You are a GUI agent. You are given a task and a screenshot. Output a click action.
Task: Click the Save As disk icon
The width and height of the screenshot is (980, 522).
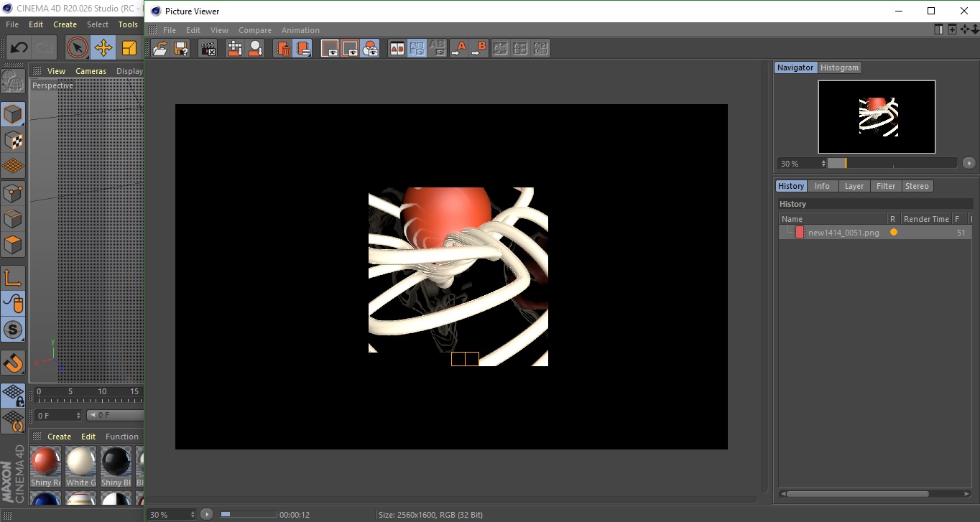click(x=181, y=49)
